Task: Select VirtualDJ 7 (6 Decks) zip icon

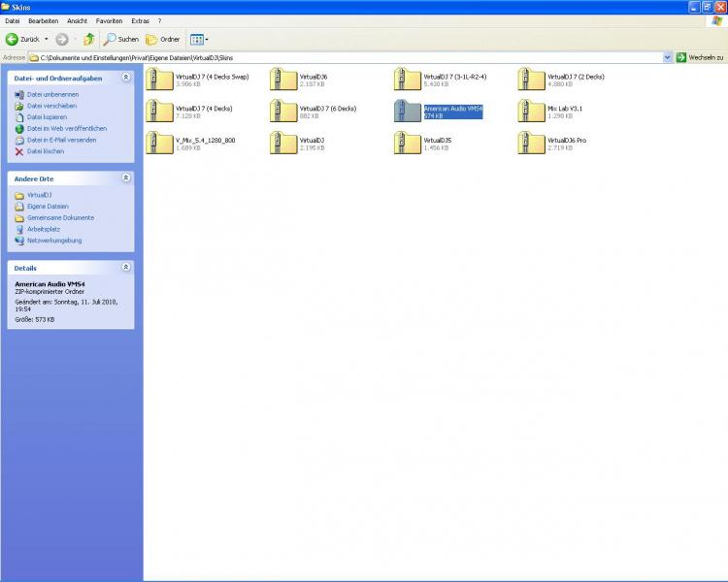Action: [x=283, y=111]
